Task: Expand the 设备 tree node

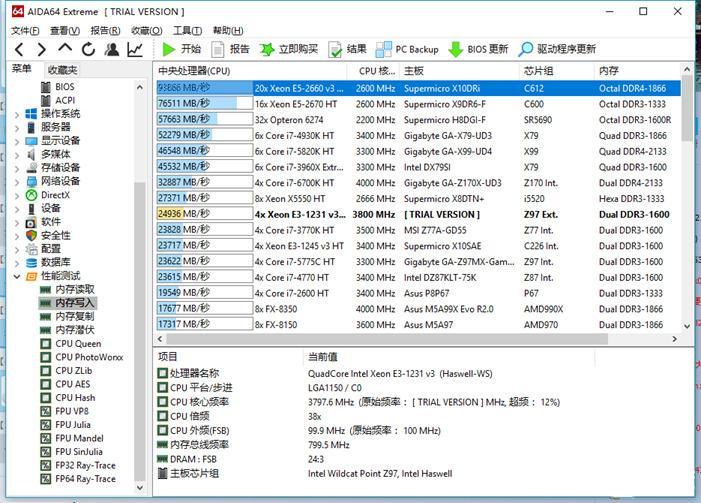Action: click(17, 209)
